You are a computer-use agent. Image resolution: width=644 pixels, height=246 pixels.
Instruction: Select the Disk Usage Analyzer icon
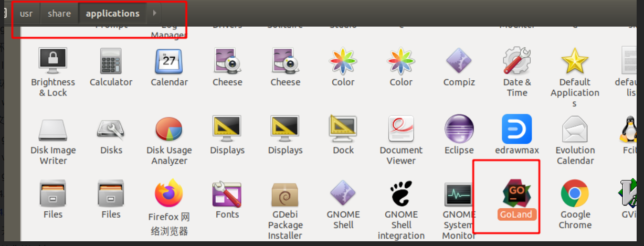(x=169, y=129)
